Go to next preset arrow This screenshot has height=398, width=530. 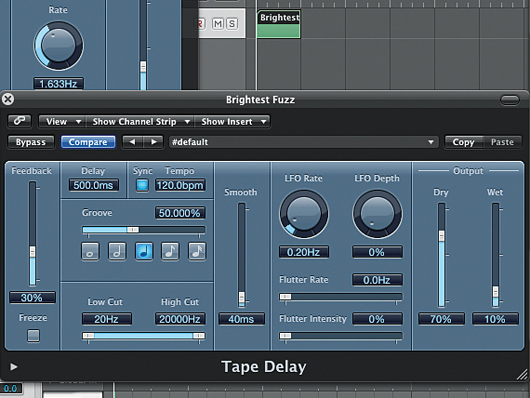tap(153, 142)
